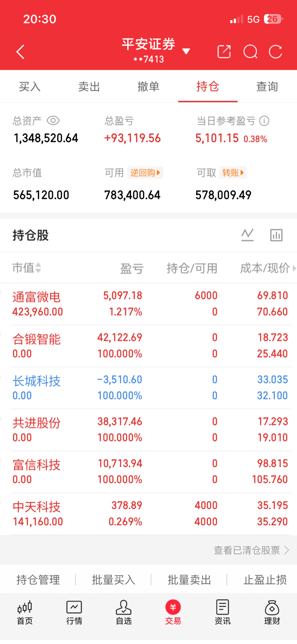Tap the 20:30 clock in status bar
Screen dimensions: 297x644
pyautogui.click(x=40, y=19)
